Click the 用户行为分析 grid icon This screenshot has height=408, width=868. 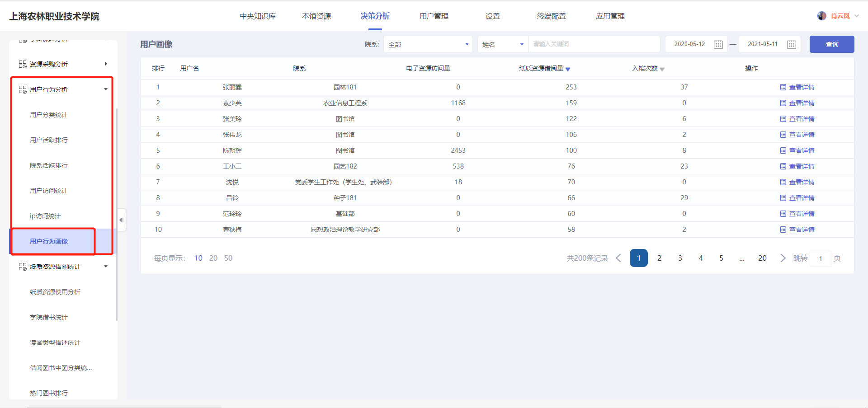click(x=23, y=89)
